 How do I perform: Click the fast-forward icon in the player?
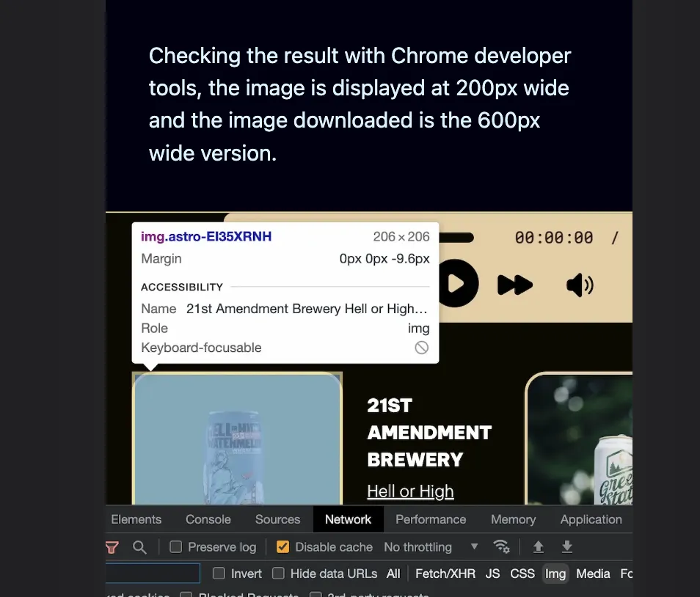coord(515,285)
